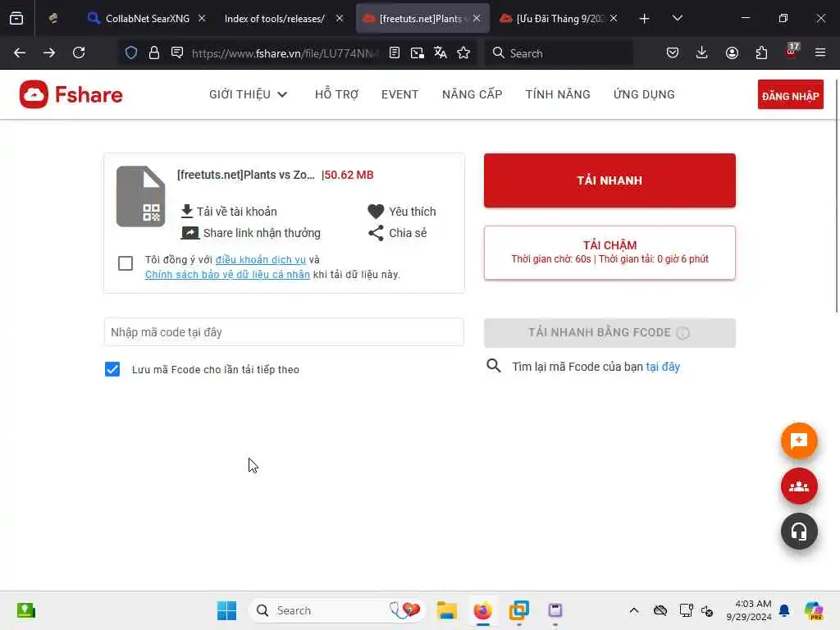This screenshot has height=630, width=840.
Task: Click the Fshare logo
Action: pyautogui.click(x=71, y=94)
